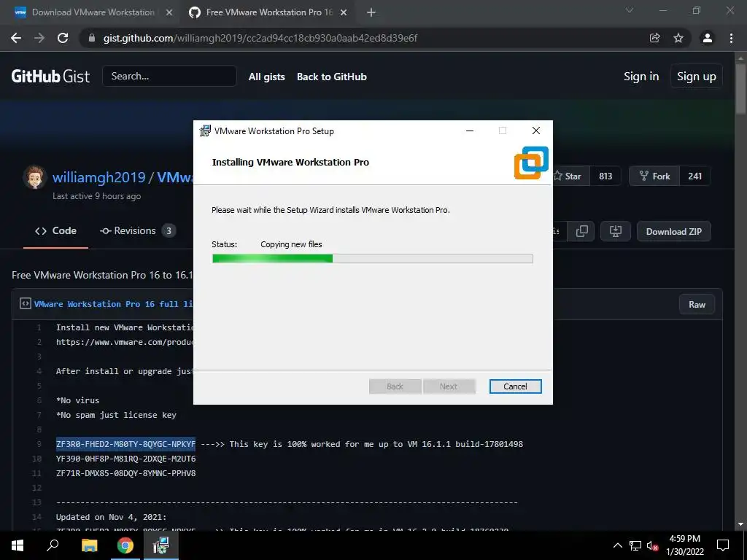
Task: Click the highlighted key ZF3R0-FHED2-M80TY-8QYGC-NPKYF
Action: point(125,444)
